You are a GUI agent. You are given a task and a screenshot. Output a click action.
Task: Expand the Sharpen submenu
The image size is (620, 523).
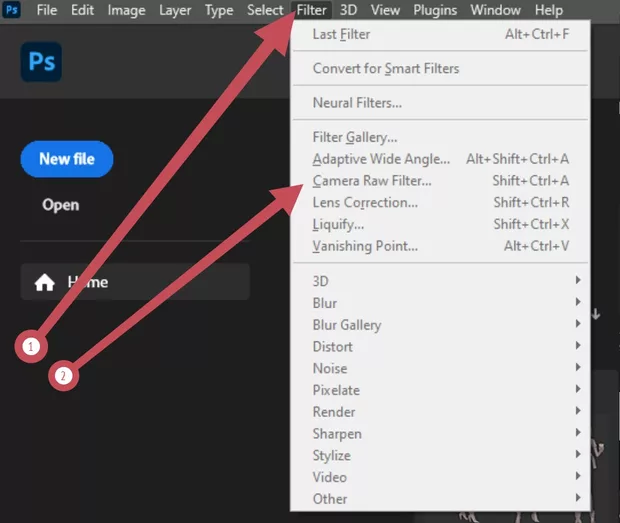click(440, 434)
